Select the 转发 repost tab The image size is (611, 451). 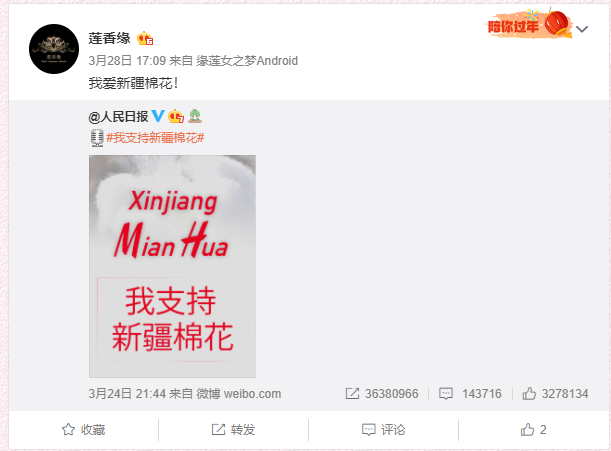(x=233, y=430)
